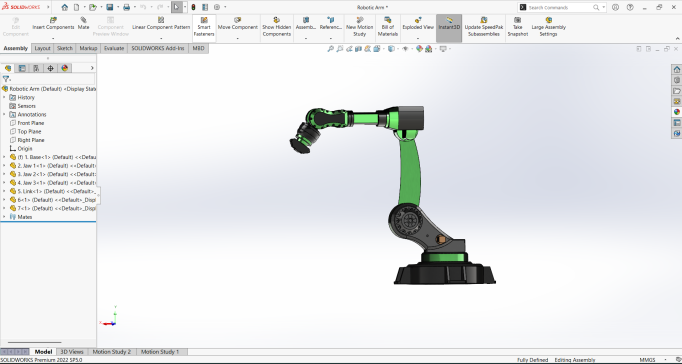
Task: Open the PropertyManager tab icon
Action: 22,68
